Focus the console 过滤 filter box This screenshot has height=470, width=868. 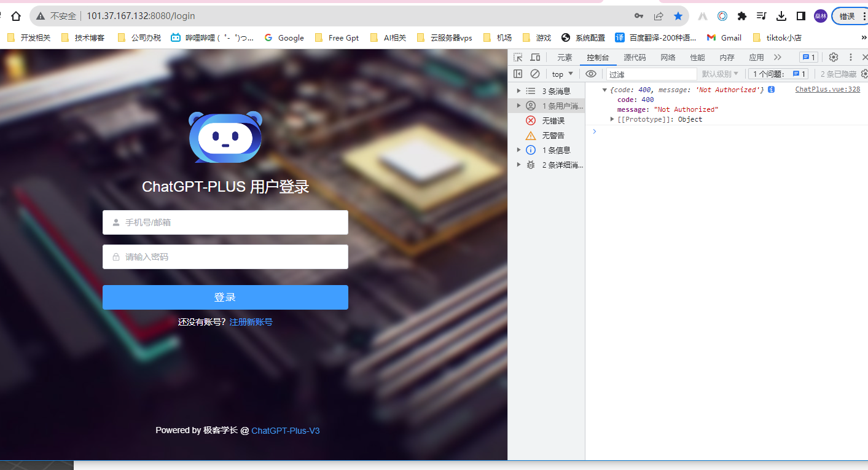(652, 74)
